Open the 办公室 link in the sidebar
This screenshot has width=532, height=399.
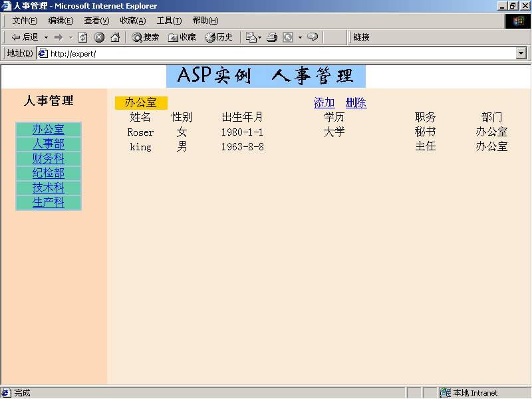[x=49, y=129]
